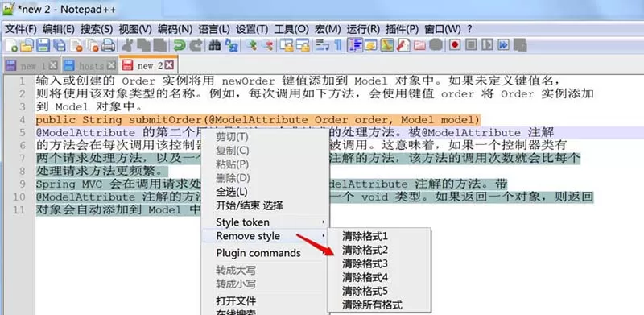
Task: Undo with the green arrow icon
Action: 180,45
